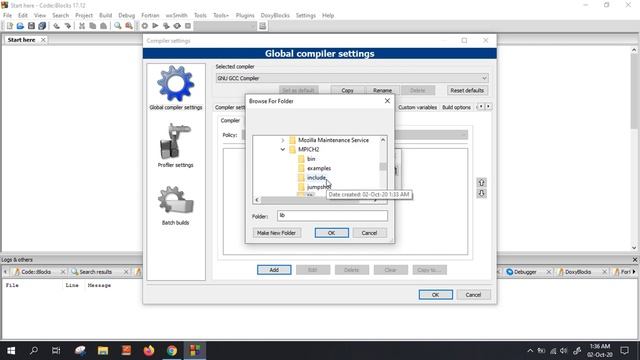Click the Reset defaults button

(467, 90)
